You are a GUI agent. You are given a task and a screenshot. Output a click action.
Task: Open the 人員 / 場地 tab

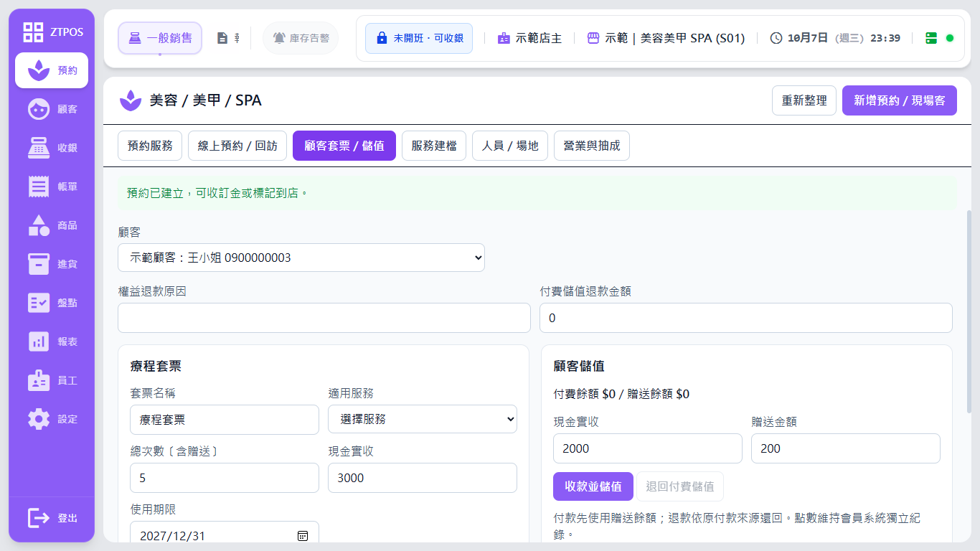510,146
